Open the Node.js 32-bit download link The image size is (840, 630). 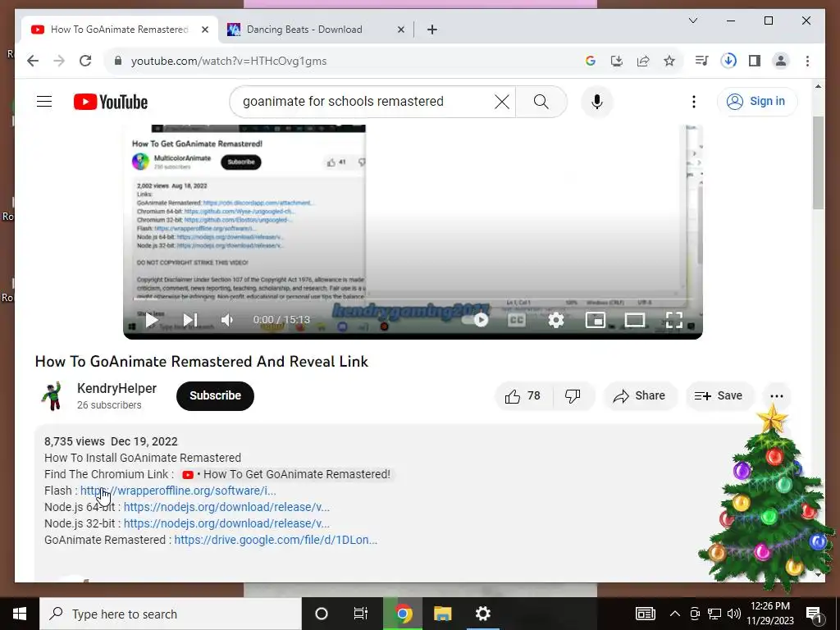226,523
